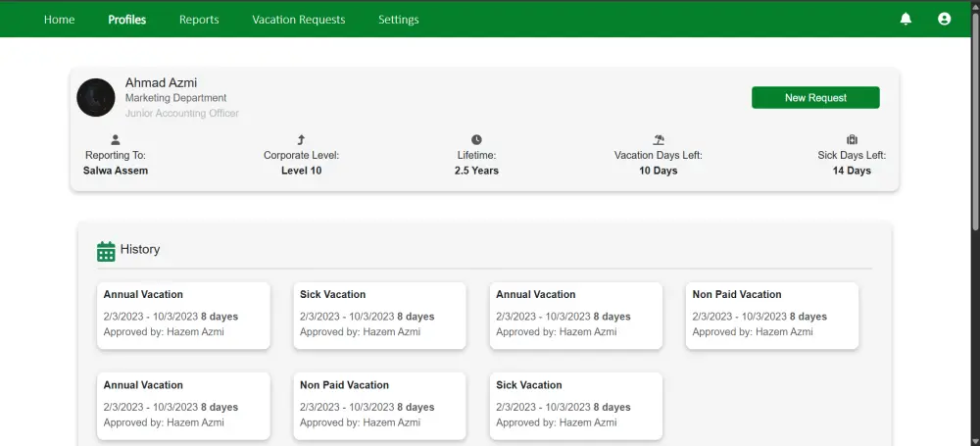Click the Corporate Level label

click(x=301, y=155)
